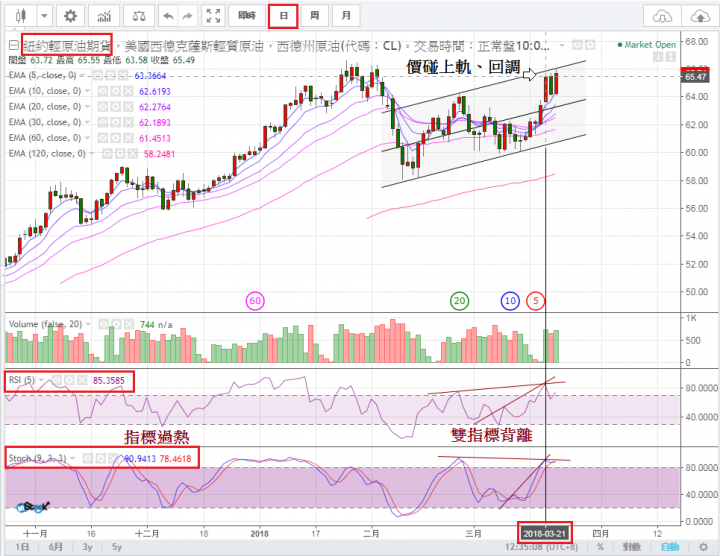Open Stoch indicator settings gear
This screenshot has height=556, width=720.
[x=100, y=458]
